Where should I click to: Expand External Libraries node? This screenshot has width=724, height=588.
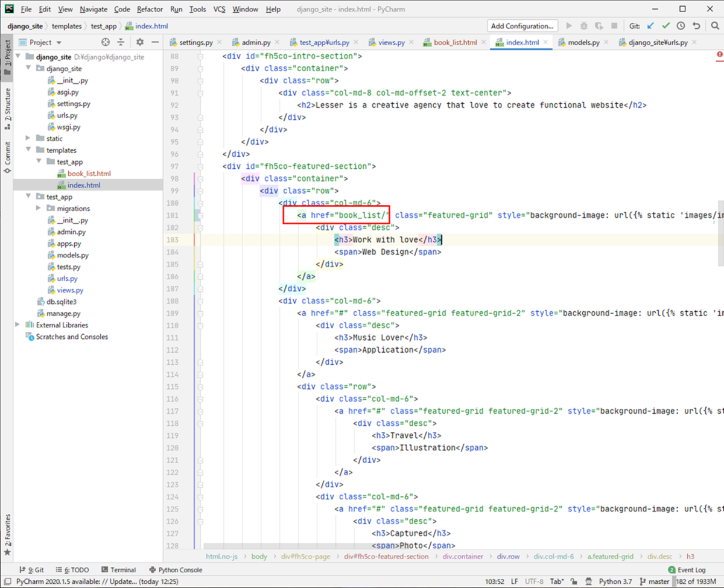(18, 325)
